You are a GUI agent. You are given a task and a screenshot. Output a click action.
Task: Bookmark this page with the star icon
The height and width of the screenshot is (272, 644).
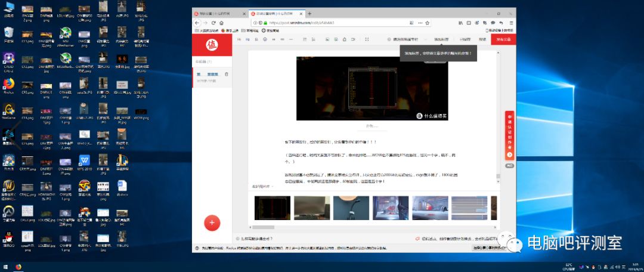tap(427, 23)
